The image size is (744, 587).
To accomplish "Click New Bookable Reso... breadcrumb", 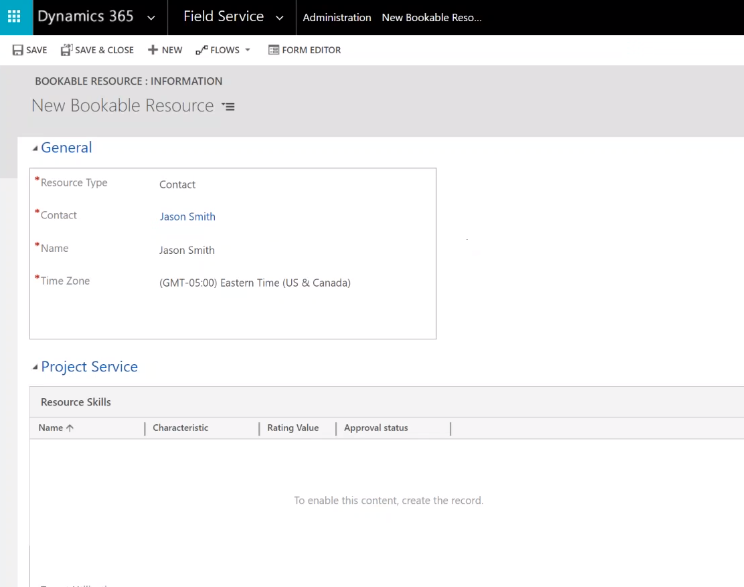I will coord(431,18).
